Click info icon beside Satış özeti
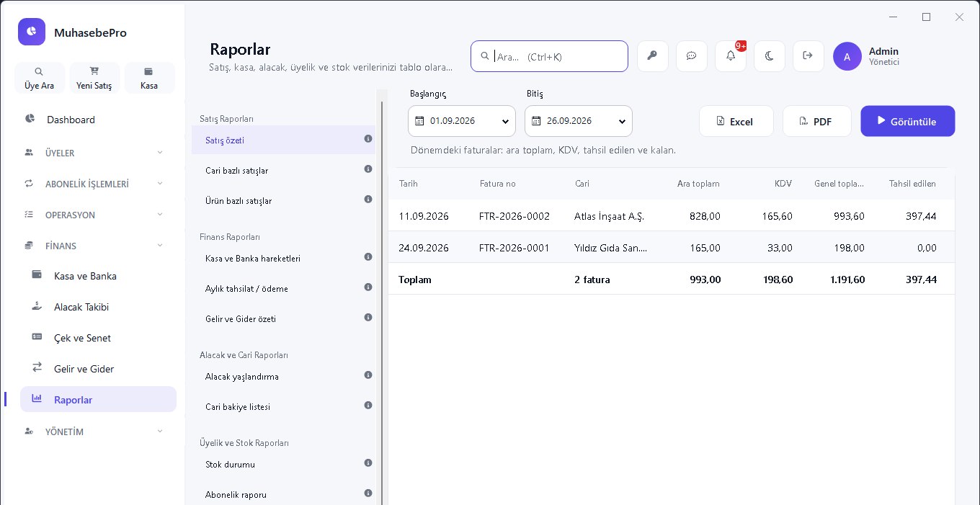Image resolution: width=980 pixels, height=505 pixels. (x=368, y=138)
